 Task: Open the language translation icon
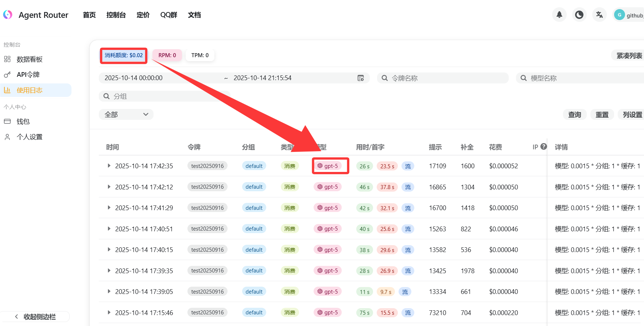pos(599,15)
